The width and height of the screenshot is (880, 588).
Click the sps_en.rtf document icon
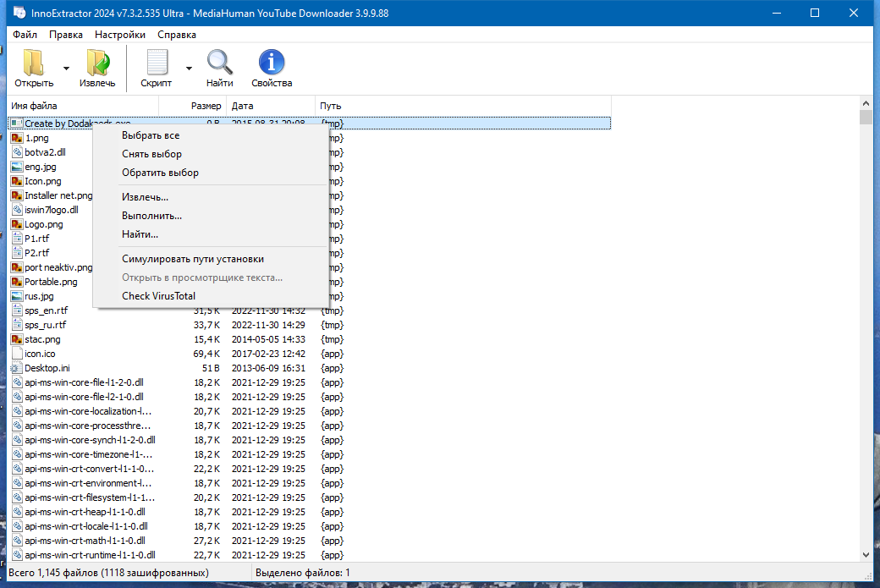point(17,310)
